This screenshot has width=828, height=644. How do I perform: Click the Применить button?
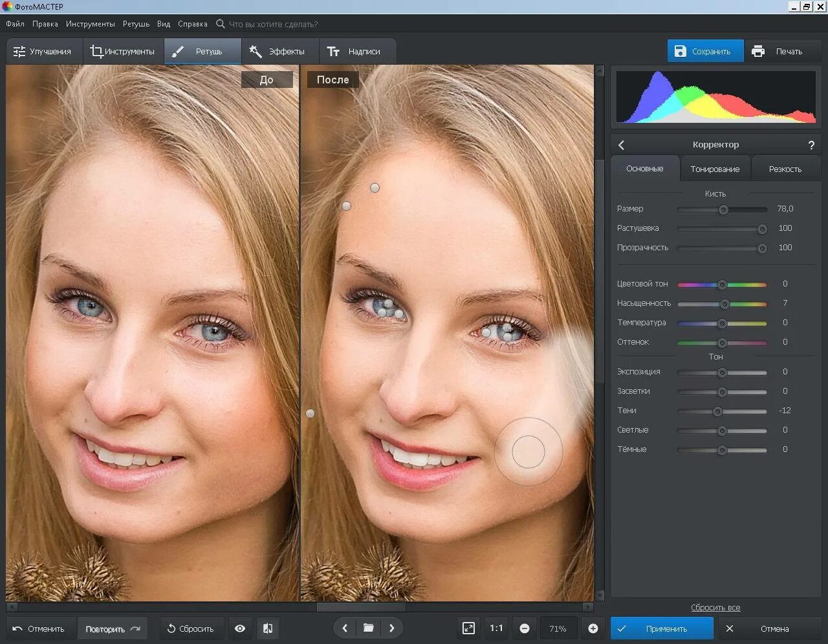662,628
